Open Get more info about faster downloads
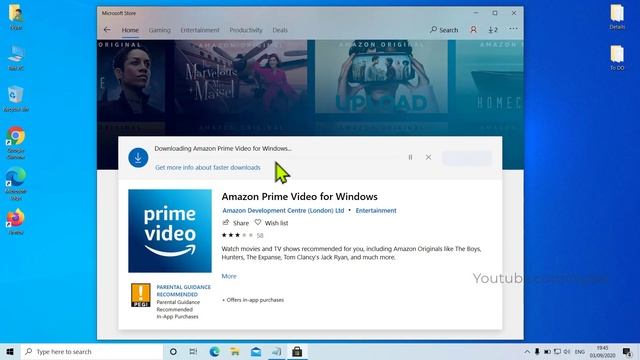The width and height of the screenshot is (640, 360). pyautogui.click(x=208, y=167)
